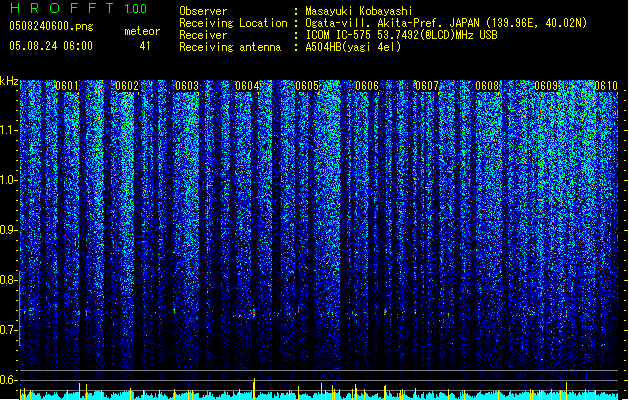Click the Receiving antenna label
Screen dimensions: 629x400
230,48
